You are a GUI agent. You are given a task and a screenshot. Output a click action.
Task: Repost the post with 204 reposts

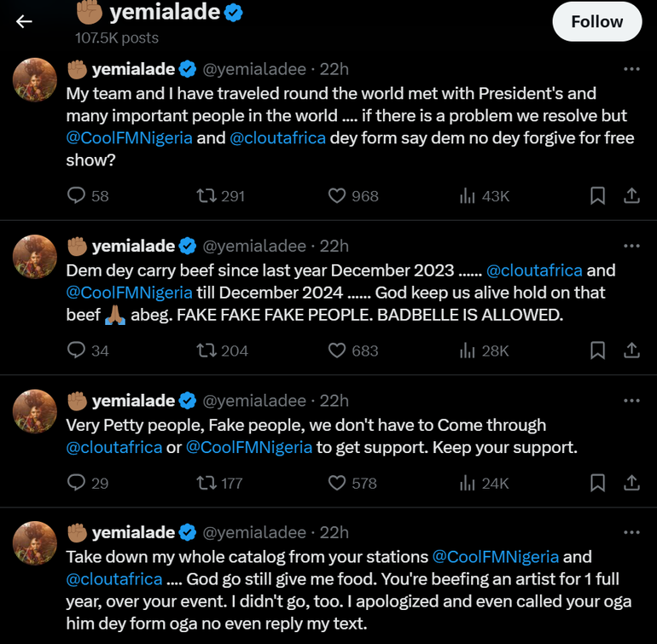pyautogui.click(x=206, y=350)
